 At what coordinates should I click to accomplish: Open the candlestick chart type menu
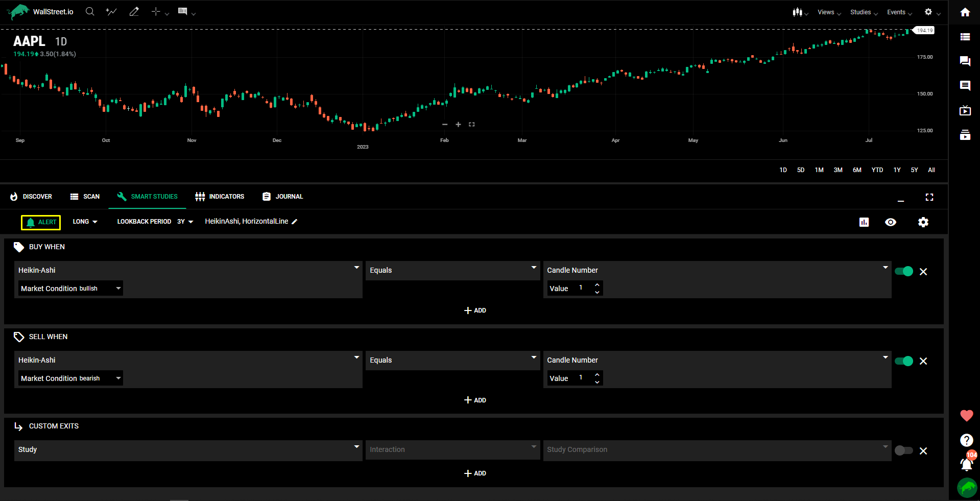(x=800, y=12)
